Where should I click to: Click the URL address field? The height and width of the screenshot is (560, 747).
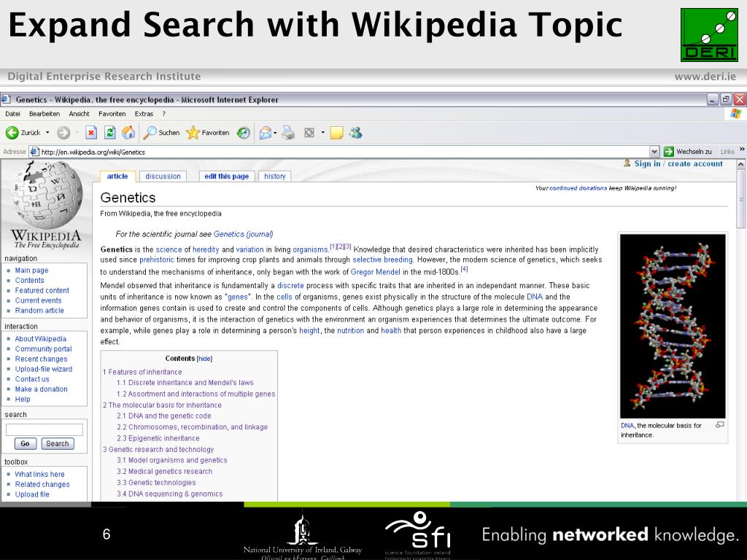339,152
